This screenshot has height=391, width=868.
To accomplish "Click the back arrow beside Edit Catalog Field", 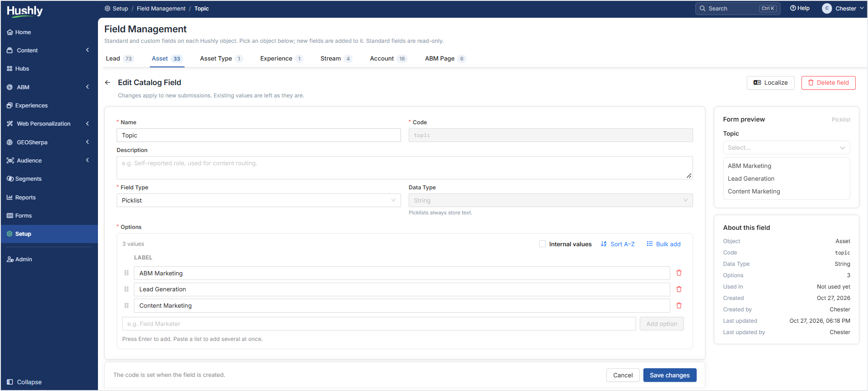I will (108, 82).
